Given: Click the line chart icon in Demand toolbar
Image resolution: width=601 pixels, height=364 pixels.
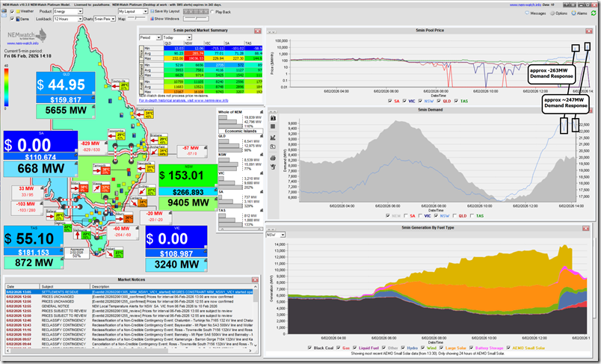Looking at the screenshot, I should click(x=273, y=138).
